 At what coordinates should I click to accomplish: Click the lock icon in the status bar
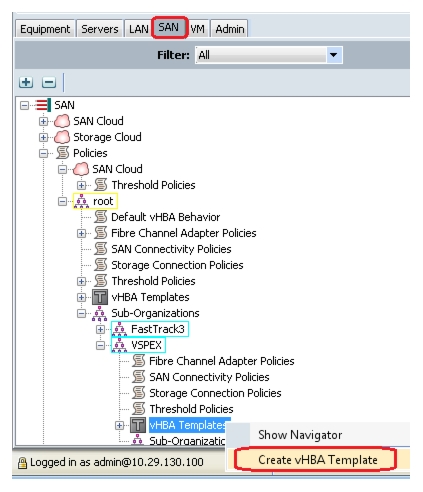(22, 463)
